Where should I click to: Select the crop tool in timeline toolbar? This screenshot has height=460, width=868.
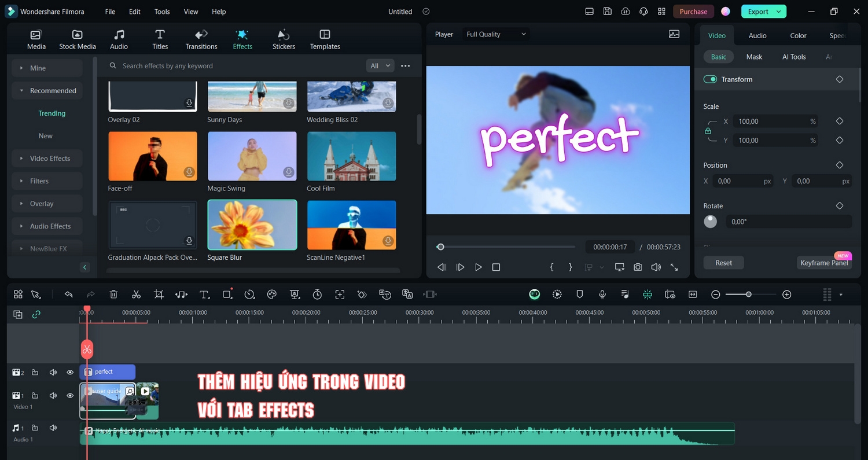coord(159,295)
